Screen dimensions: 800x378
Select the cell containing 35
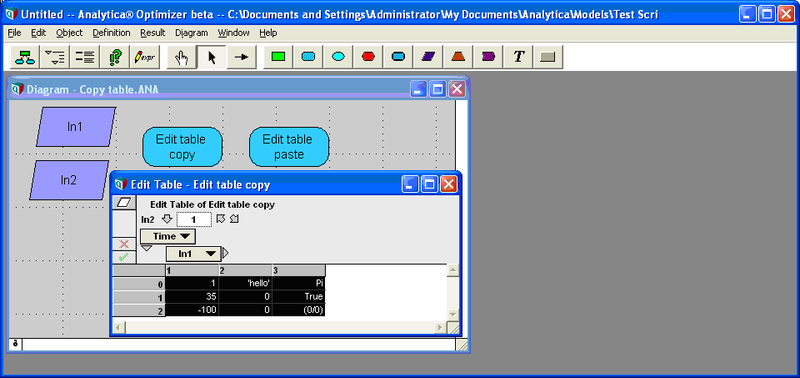(192, 297)
